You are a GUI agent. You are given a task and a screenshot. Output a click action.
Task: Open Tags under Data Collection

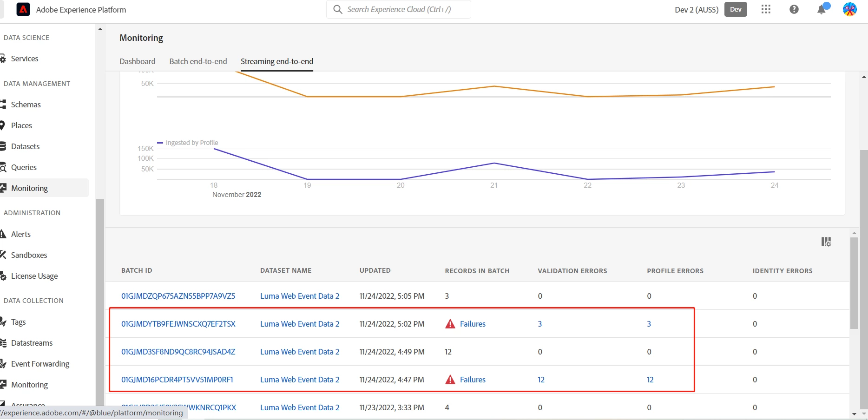19,322
